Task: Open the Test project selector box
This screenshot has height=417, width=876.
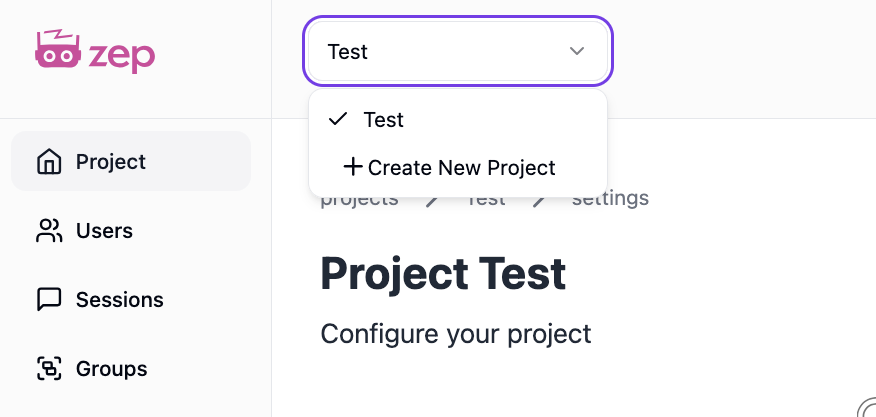Action: point(440,51)
